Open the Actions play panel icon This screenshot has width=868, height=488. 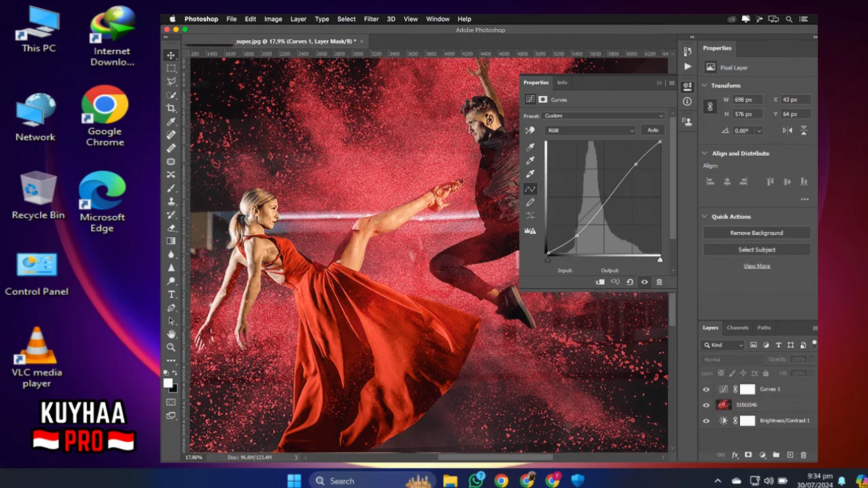688,66
